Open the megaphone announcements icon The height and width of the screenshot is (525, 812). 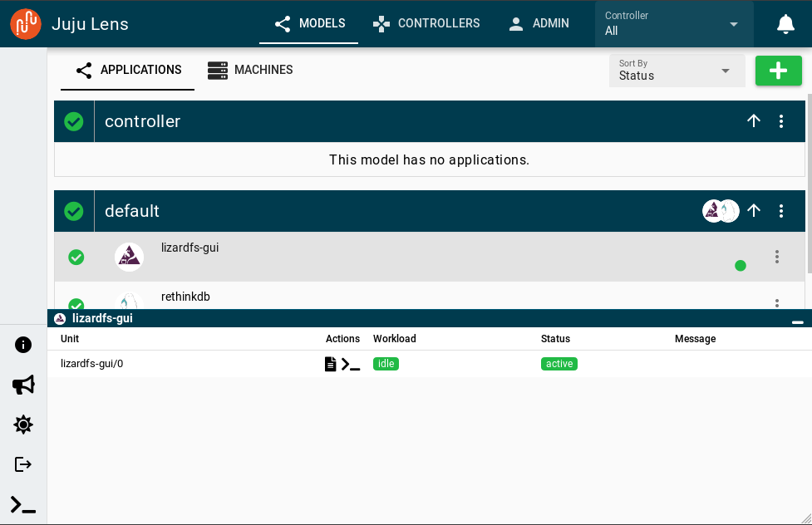pos(23,385)
